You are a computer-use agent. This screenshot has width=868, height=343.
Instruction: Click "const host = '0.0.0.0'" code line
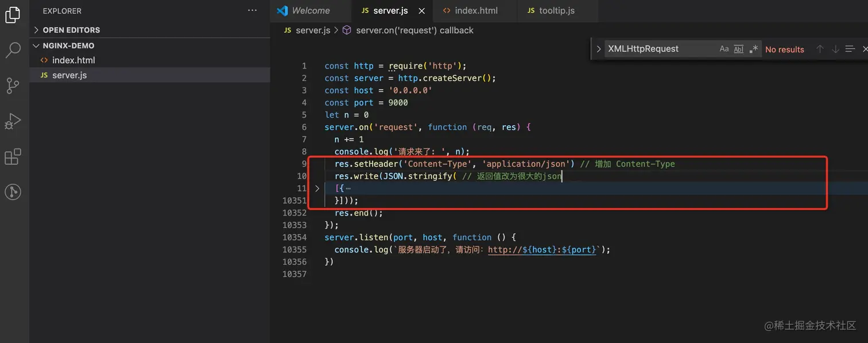pos(378,90)
